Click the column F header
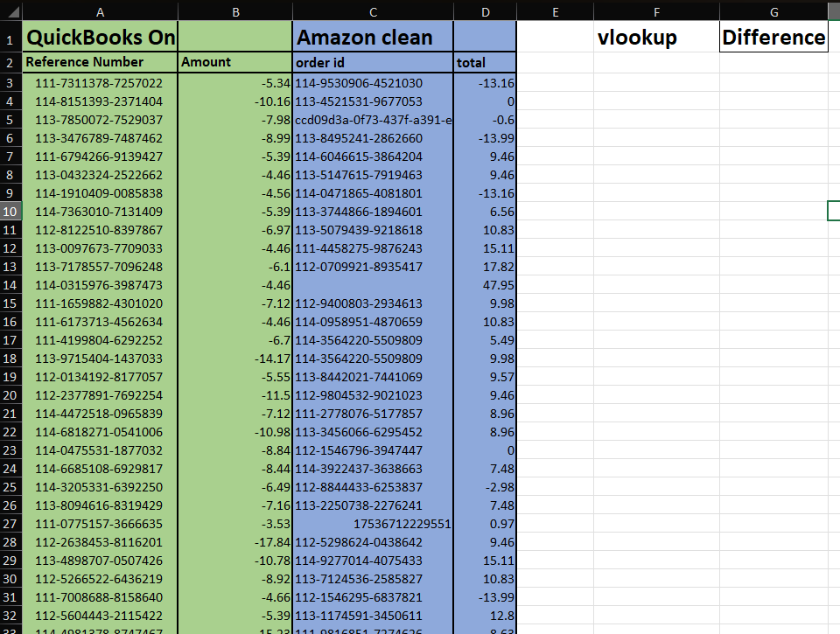This screenshot has width=840, height=634. pos(656,11)
